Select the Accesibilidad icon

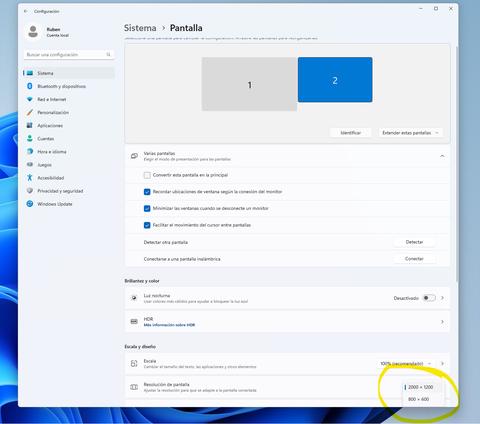point(30,178)
